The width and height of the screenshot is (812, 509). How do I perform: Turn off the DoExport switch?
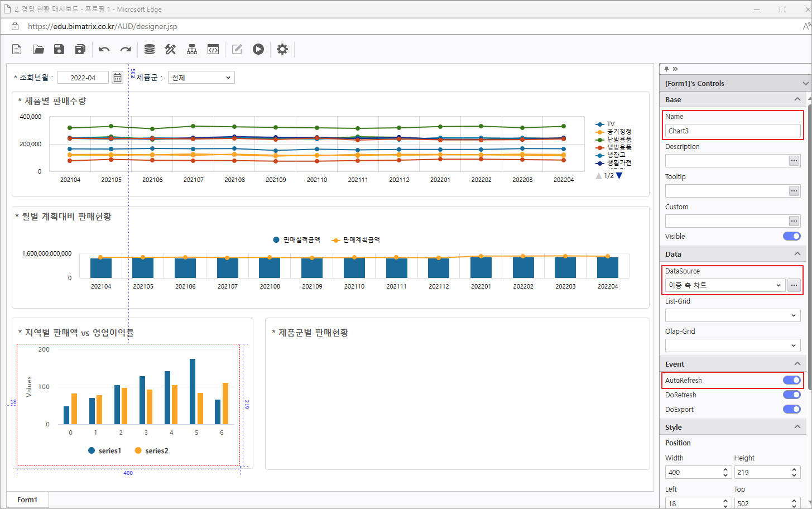tap(791, 409)
